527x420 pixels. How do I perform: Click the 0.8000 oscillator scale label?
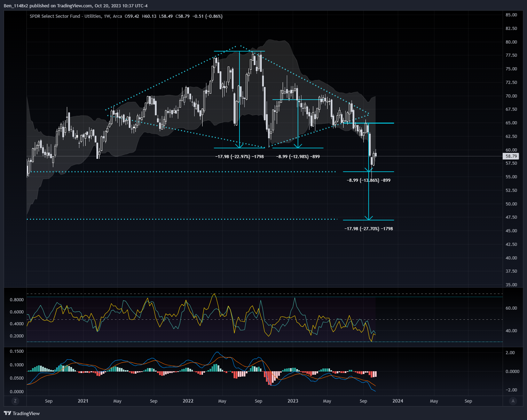click(x=17, y=300)
